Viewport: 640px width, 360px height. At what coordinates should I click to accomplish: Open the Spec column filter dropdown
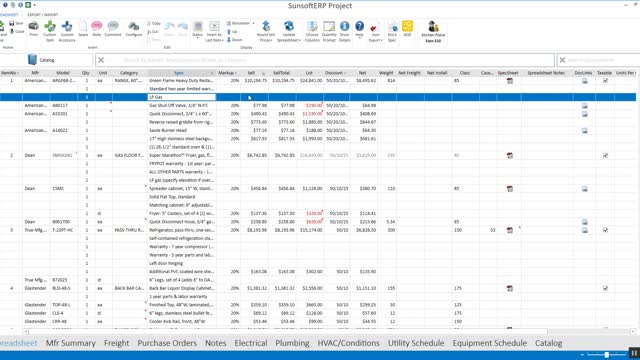(x=211, y=73)
